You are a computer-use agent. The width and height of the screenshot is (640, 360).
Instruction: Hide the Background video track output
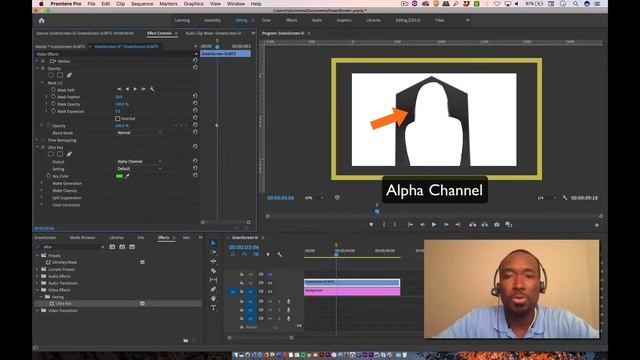[270, 291]
